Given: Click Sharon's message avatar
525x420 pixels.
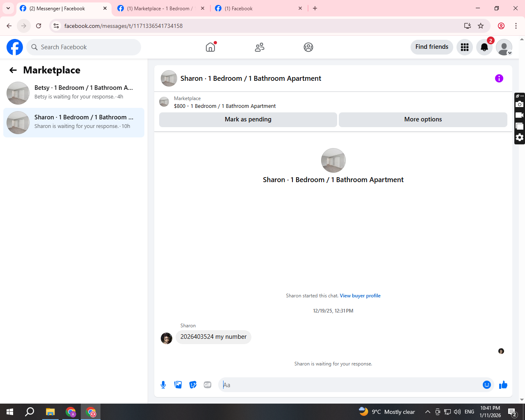Looking at the screenshot, I should [167, 338].
